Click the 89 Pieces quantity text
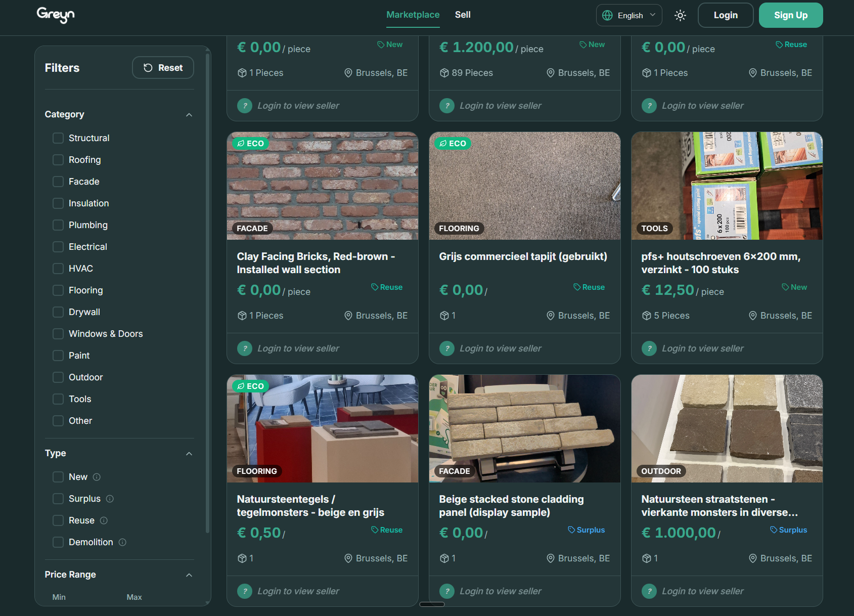This screenshot has height=616, width=854. 472,73
